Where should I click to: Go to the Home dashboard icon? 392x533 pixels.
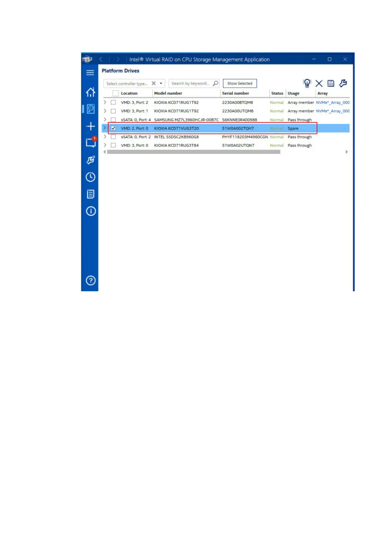click(x=91, y=92)
